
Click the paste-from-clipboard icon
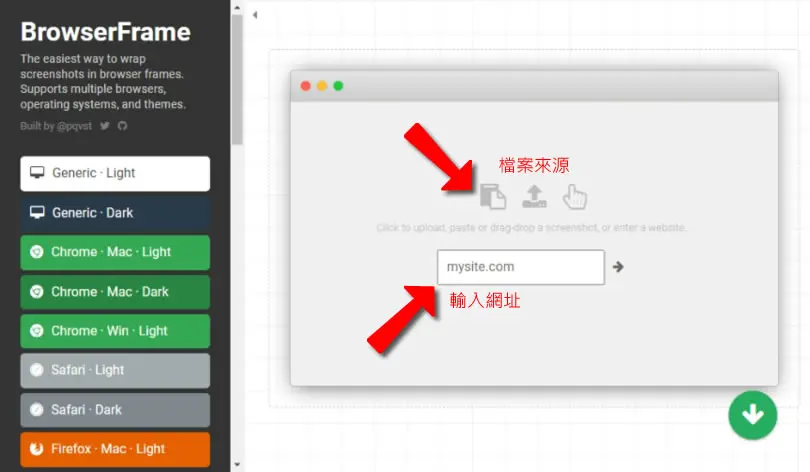point(493,196)
